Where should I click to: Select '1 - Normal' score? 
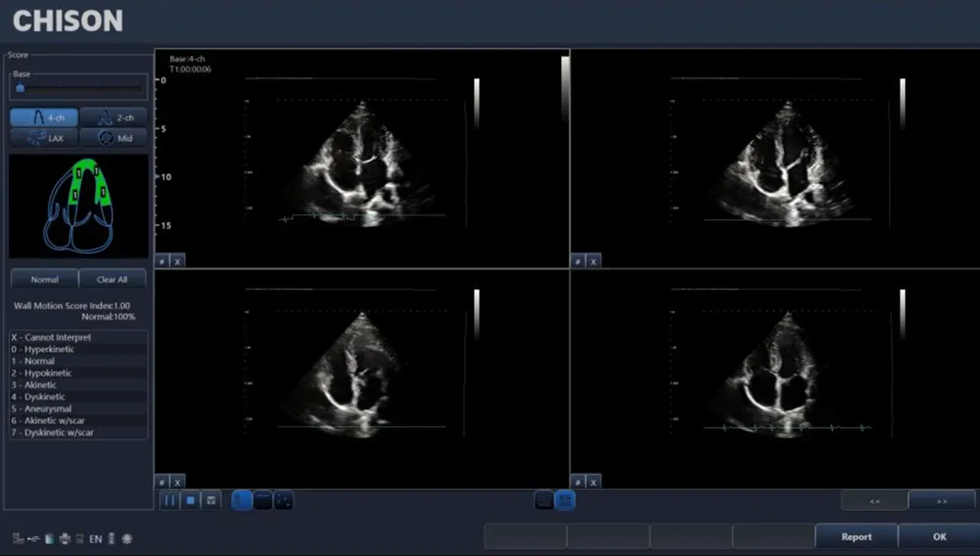(x=78, y=361)
